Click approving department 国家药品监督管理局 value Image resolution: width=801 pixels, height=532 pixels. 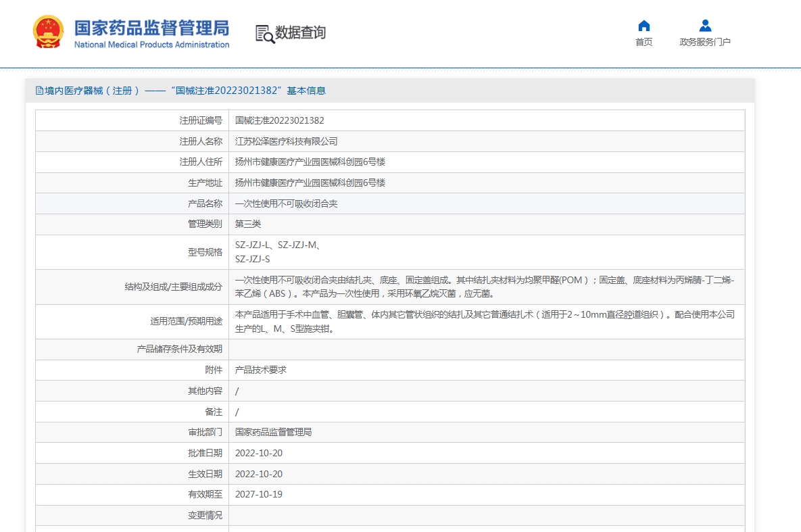coord(273,433)
